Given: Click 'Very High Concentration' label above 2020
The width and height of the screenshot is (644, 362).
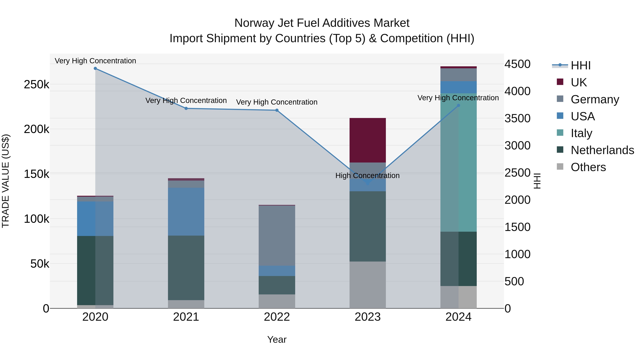Looking at the screenshot, I should (95, 61).
